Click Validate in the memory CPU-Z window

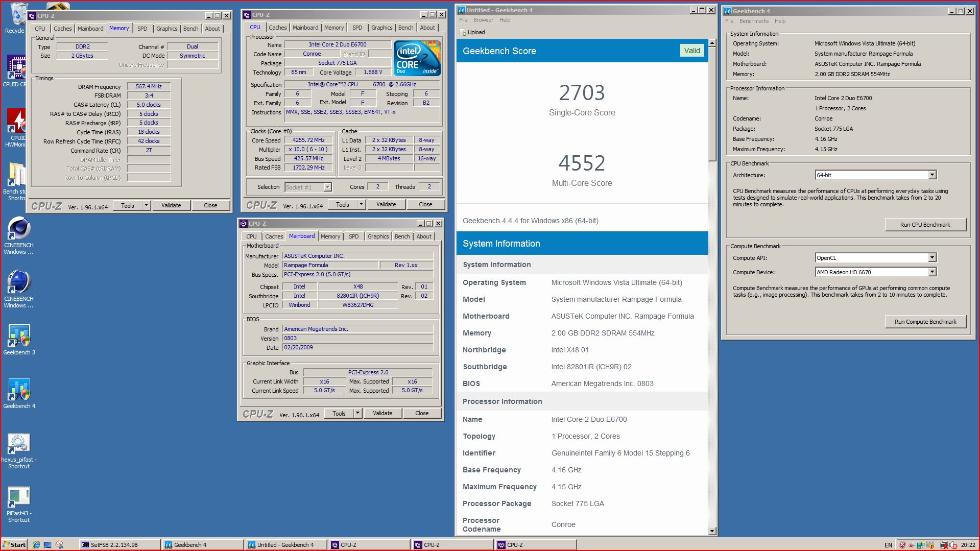click(x=171, y=205)
